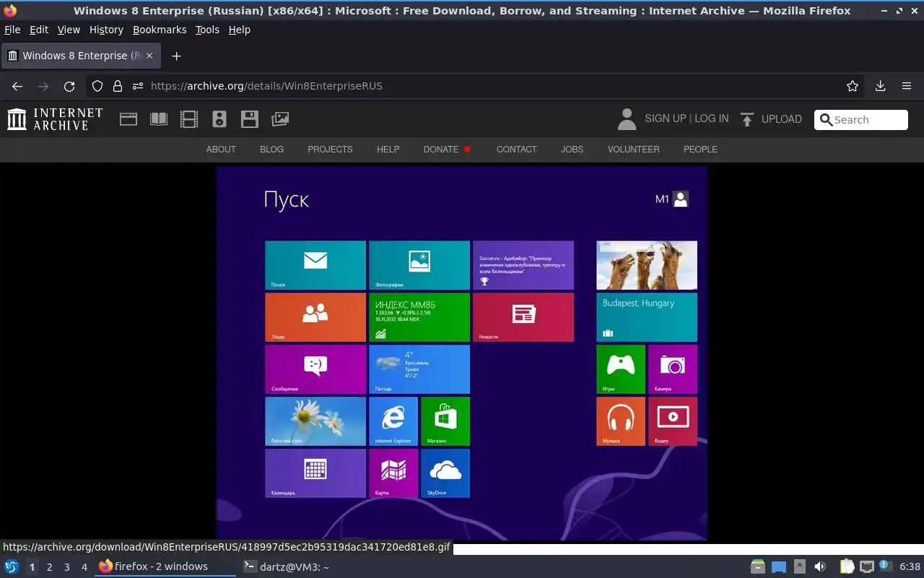Screen dimensions: 924x578
Task: Open the site permissions icon in address bar
Action: pos(138,86)
